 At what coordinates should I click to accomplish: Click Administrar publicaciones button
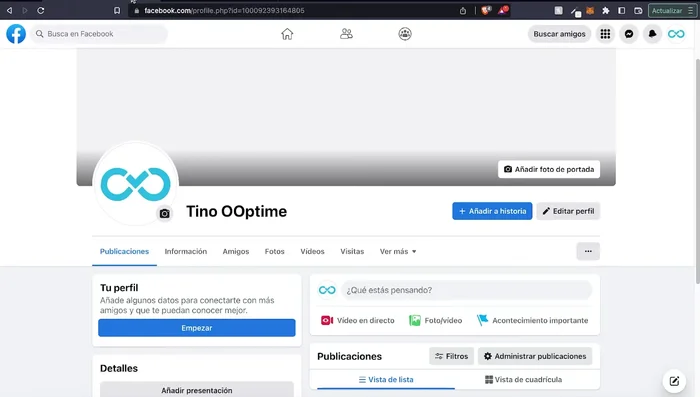(x=535, y=356)
